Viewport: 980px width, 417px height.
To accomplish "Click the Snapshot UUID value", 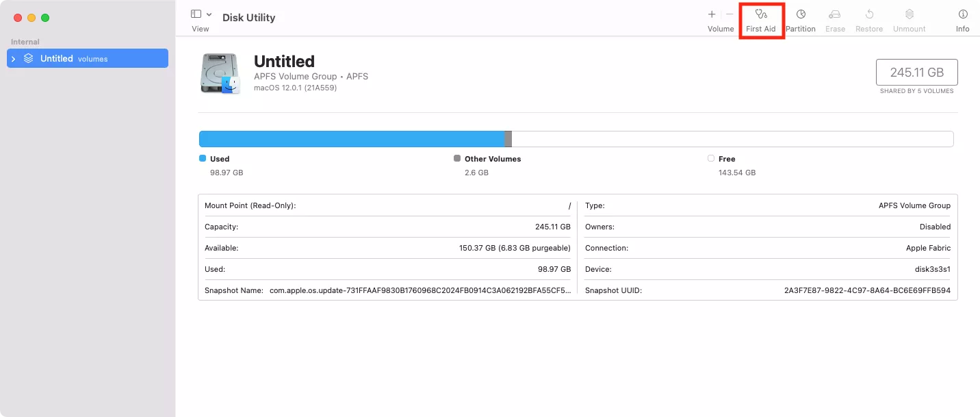I will (867, 290).
